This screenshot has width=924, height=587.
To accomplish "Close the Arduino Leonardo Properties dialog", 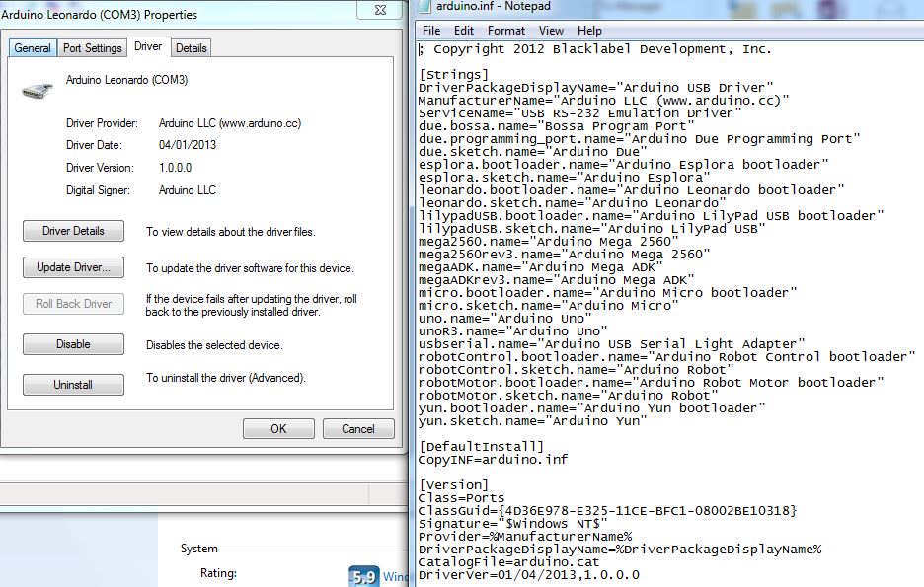I will tap(381, 10).
